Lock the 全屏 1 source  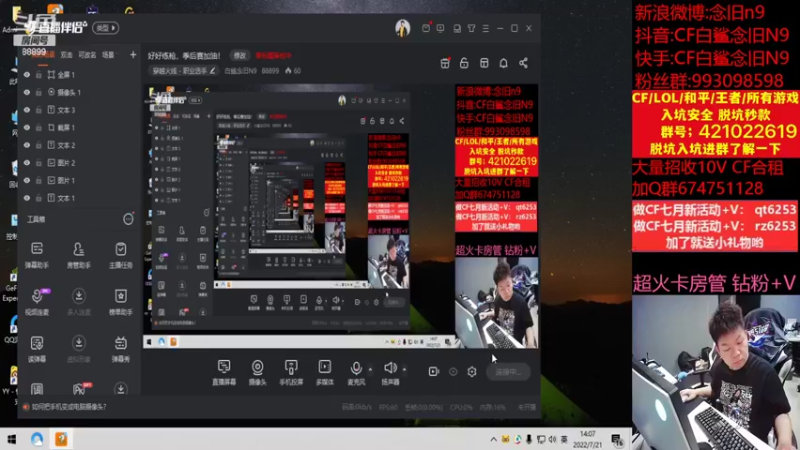(x=39, y=74)
